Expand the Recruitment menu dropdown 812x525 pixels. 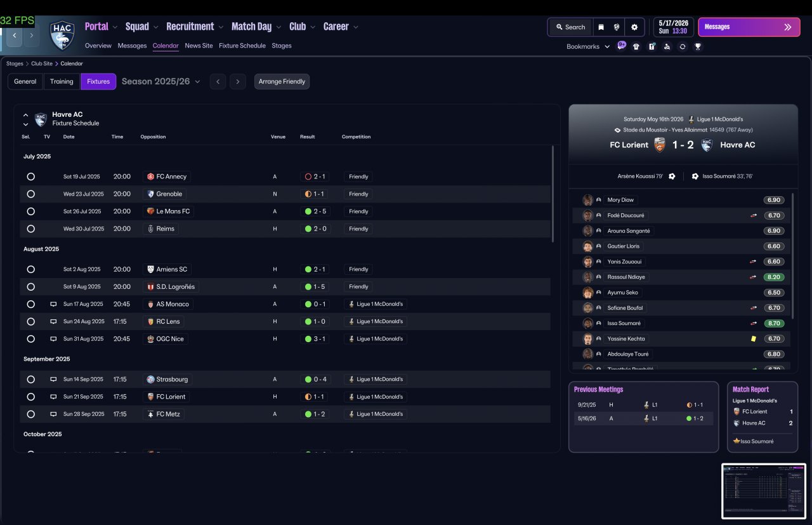point(221,27)
